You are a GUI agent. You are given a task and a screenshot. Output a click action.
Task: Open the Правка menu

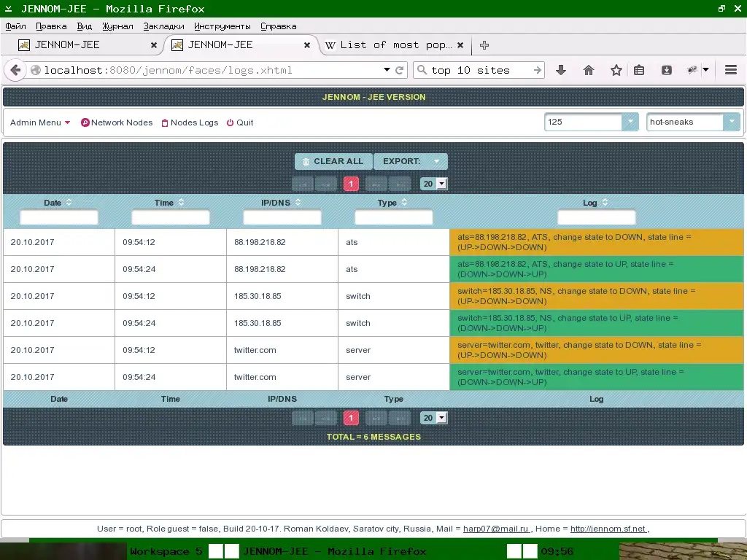(51, 26)
